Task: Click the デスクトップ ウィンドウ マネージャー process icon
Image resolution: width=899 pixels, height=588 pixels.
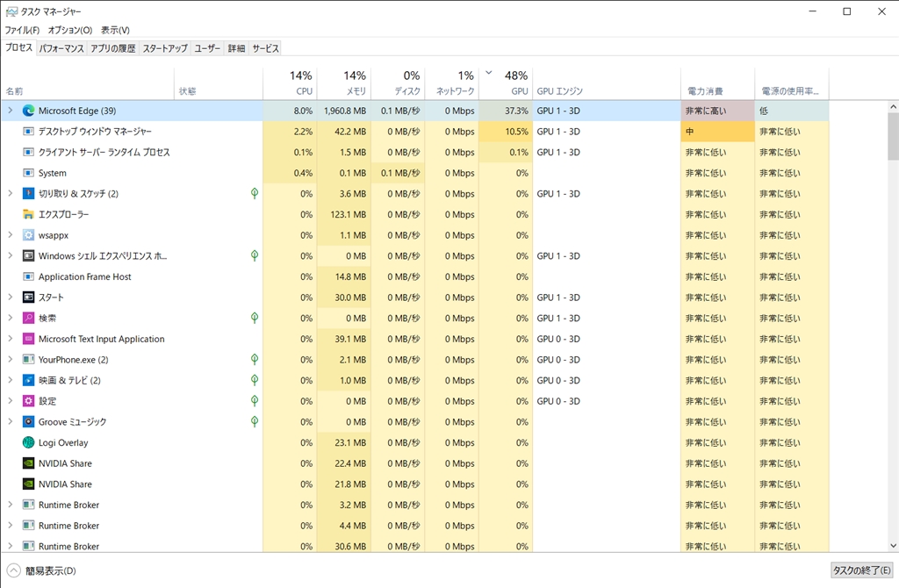Action: (x=28, y=132)
